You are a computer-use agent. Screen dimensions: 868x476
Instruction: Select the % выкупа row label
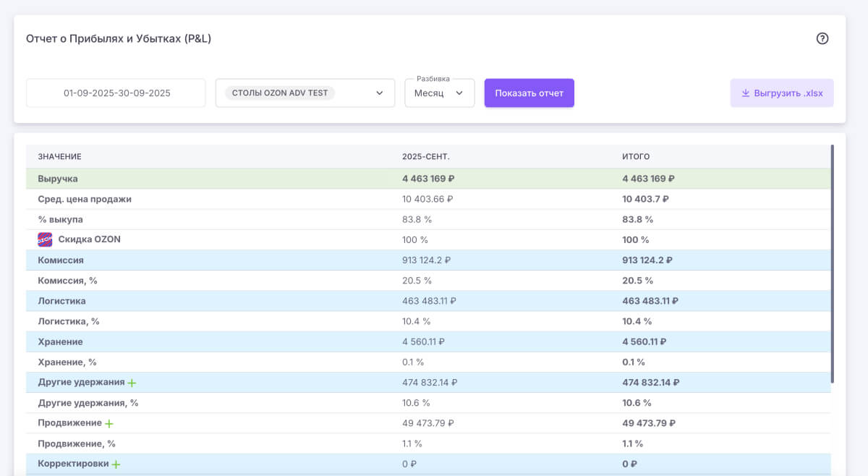coord(60,219)
